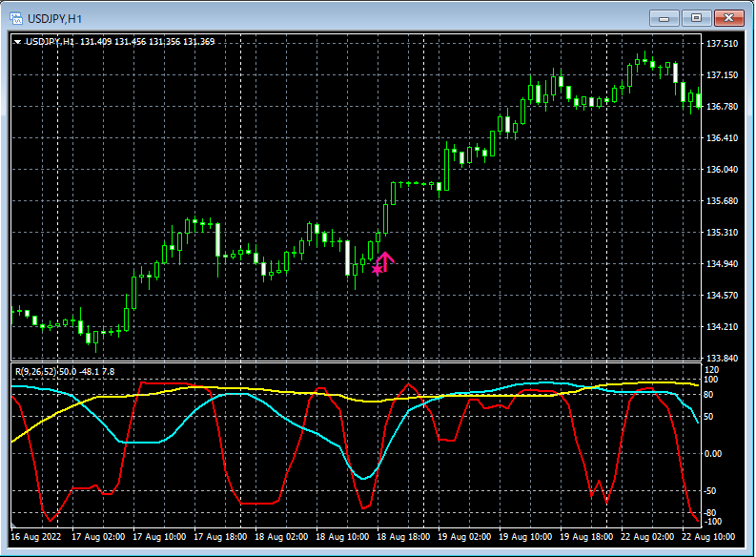Screen dimensions: 756x557
Task: Click the USDJPY,H1 OHLC price header text
Action: point(119,42)
